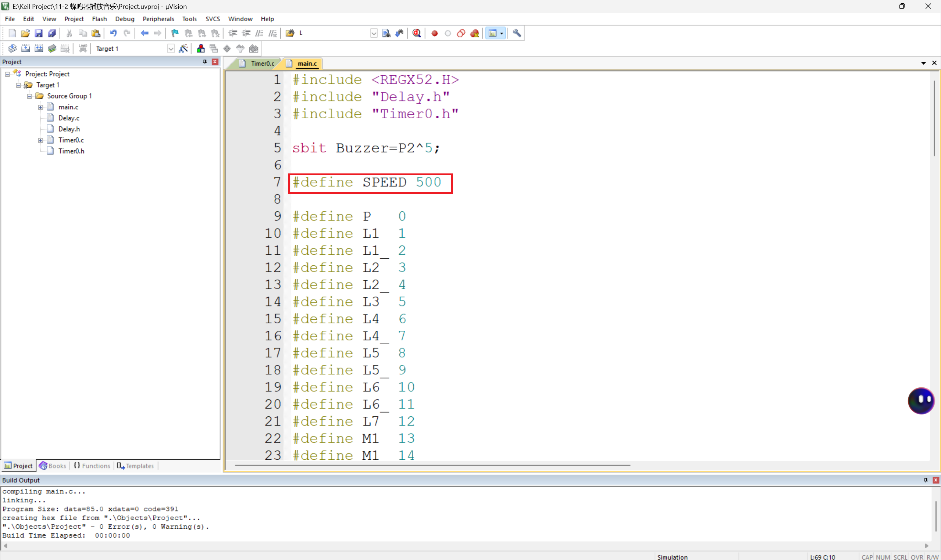The width and height of the screenshot is (941, 560).
Task: Click the editor horizontal scrollbar
Action: click(432, 465)
